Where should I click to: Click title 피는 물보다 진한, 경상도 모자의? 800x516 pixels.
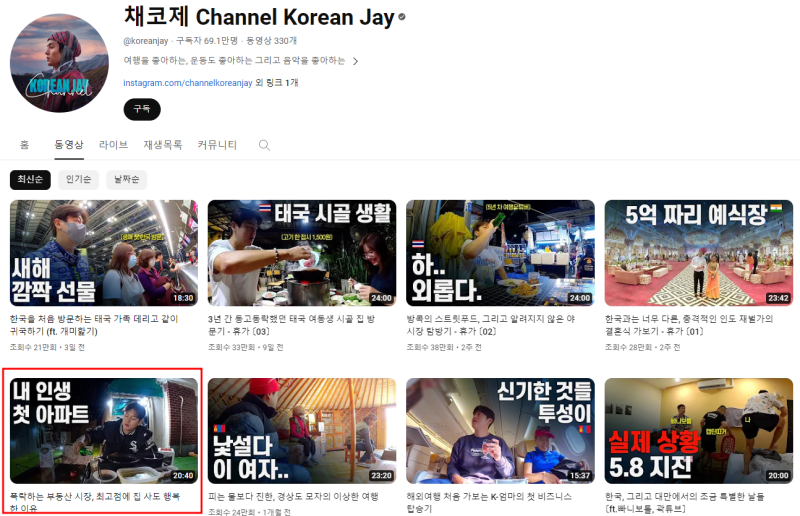293,497
